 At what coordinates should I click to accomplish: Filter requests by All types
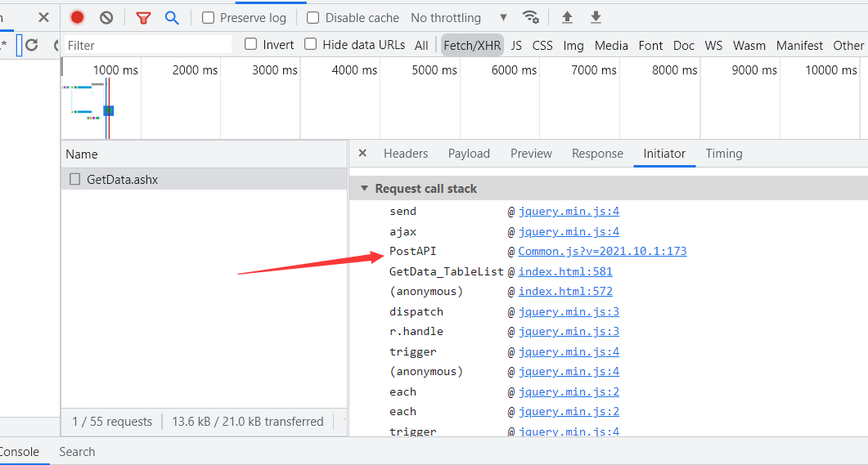point(421,45)
